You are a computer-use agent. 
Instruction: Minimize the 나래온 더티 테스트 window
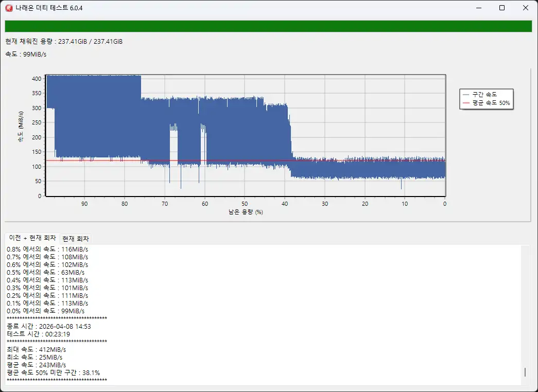[x=479, y=8]
